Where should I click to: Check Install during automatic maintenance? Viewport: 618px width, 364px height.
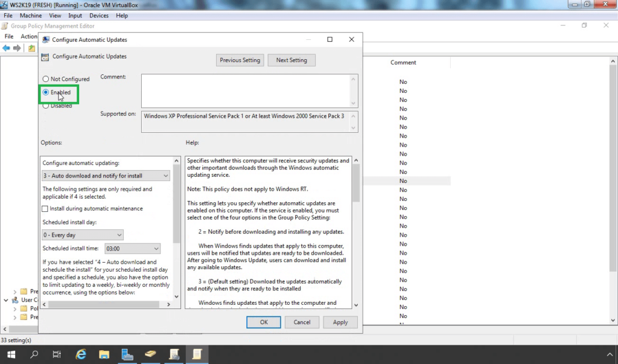(45, 209)
